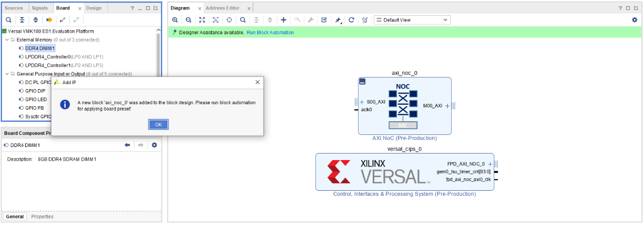Viewport: 644px width, 226px height.
Task: Select DDR4 DIMM1 in Board tree
Action: point(40,48)
